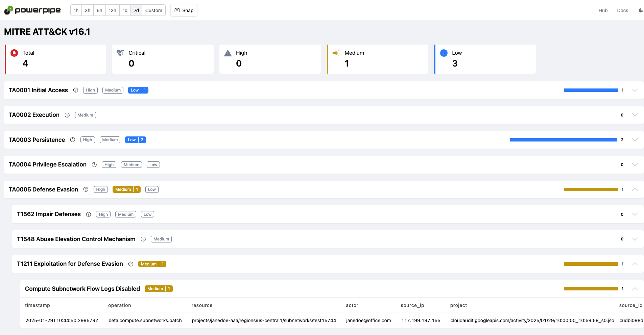Viewport: 644px width, 335px height.
Task: Toggle Medium 1 filter on TA0005 Defense Evasion
Action: [x=126, y=189]
